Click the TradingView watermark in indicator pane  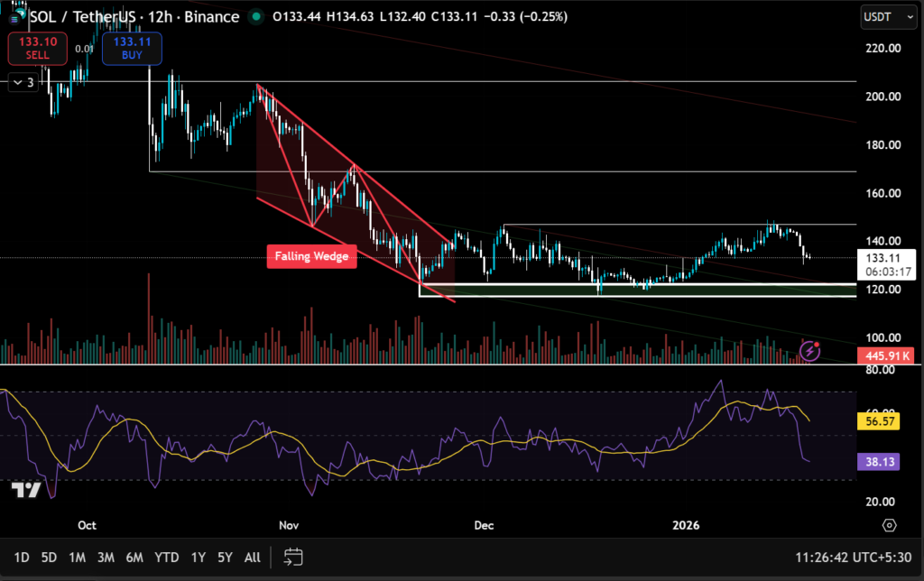click(27, 491)
